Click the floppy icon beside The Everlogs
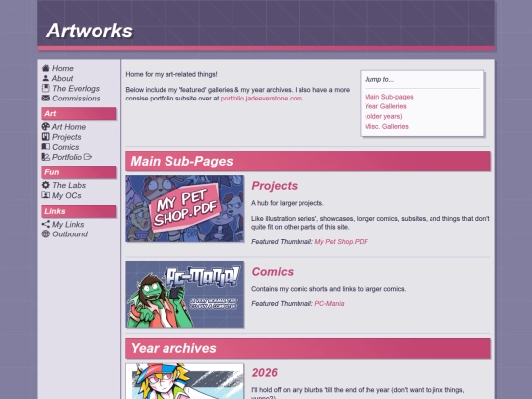The width and height of the screenshot is (532, 399). pos(45,89)
